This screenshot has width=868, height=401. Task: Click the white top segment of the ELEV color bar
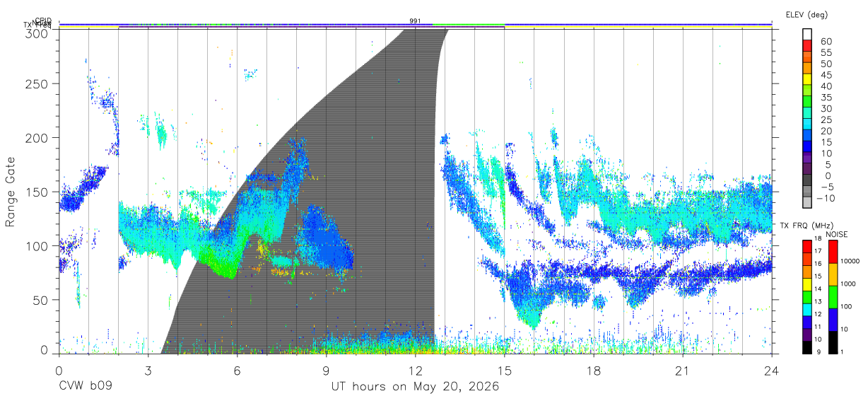[x=808, y=34]
